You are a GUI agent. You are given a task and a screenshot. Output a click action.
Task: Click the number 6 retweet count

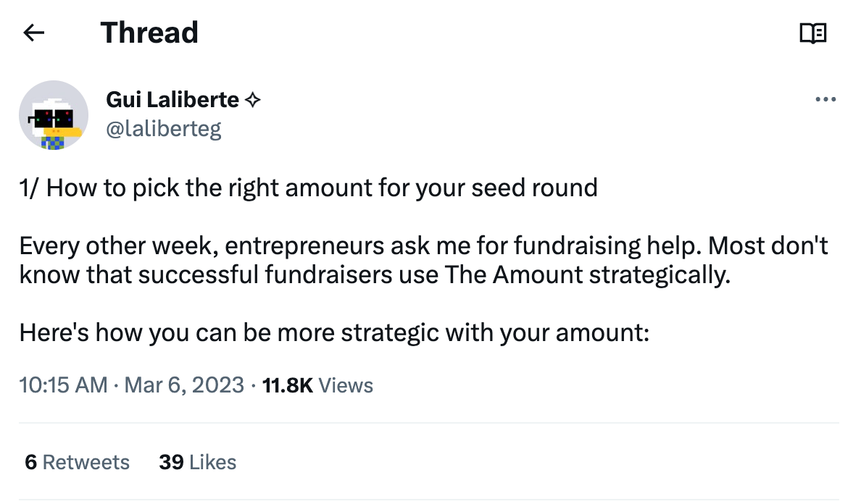coord(30,462)
